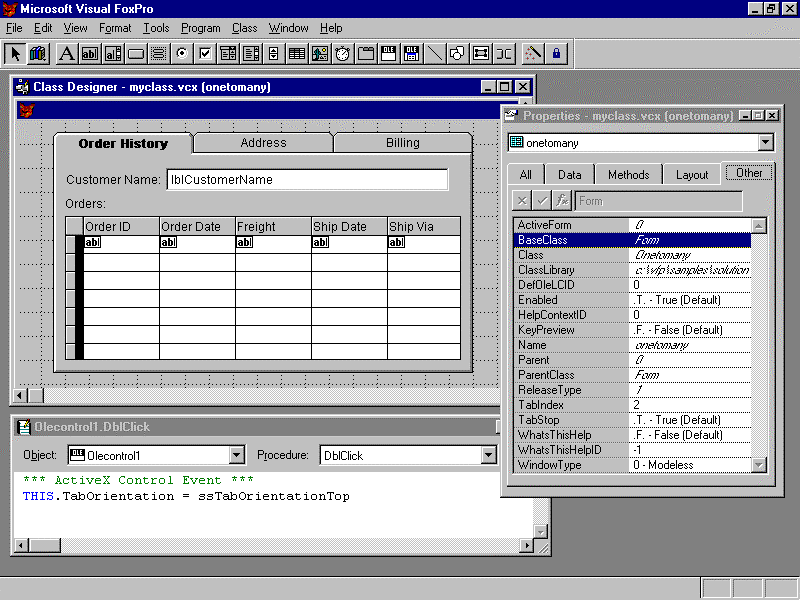Choose the Command Group control tool
This screenshot has height=600, width=800.
(159, 54)
